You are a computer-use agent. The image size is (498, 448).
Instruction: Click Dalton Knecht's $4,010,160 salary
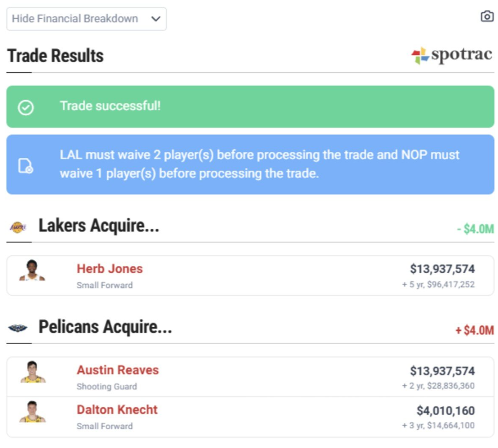446,411
